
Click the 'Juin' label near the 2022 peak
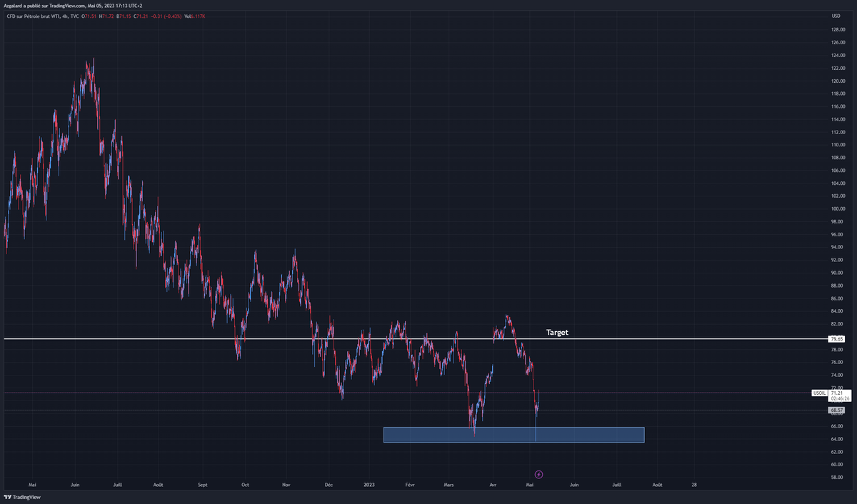75,485
